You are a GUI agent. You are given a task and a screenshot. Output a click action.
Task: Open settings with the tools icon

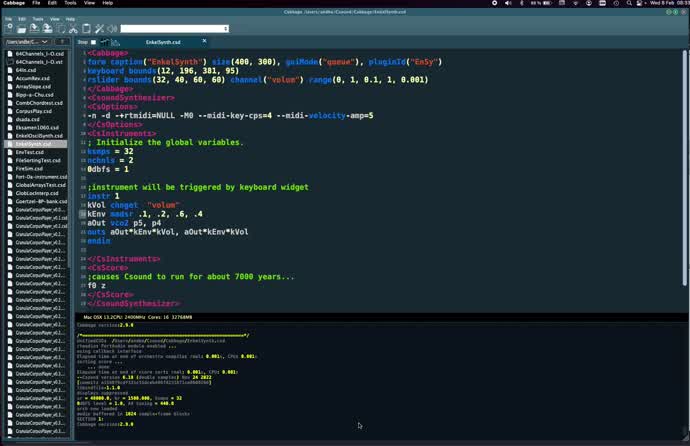pos(99,29)
